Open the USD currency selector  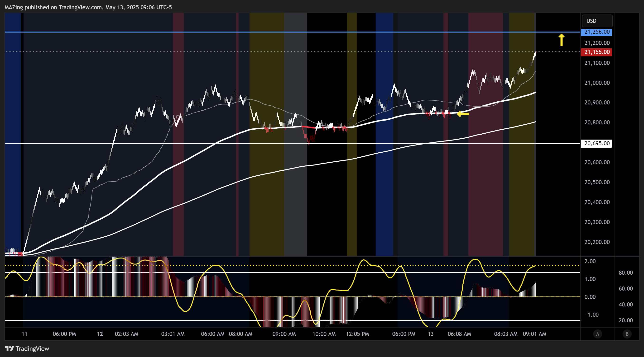click(597, 21)
